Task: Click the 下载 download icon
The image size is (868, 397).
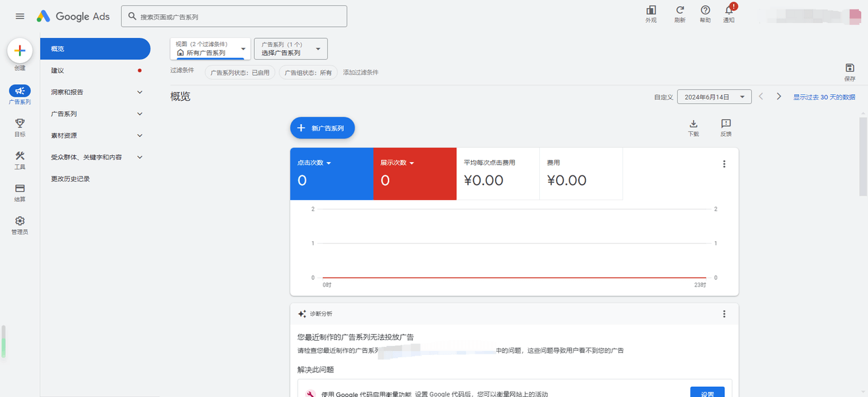Action: click(x=693, y=123)
